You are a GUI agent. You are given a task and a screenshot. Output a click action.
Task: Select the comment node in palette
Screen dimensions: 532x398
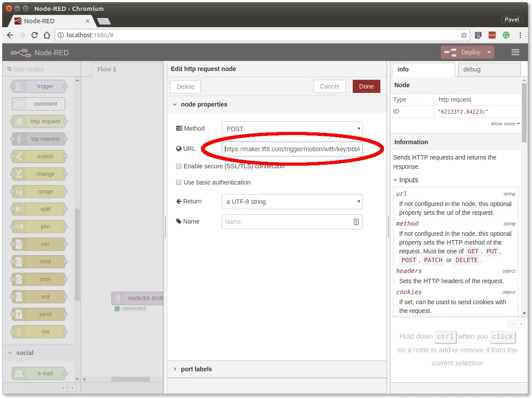point(39,104)
